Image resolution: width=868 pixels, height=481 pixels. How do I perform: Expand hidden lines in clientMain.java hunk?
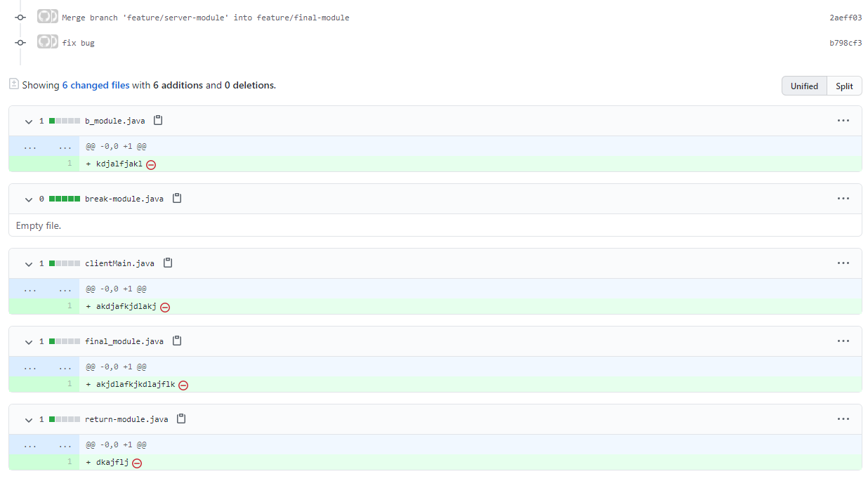[44, 289]
